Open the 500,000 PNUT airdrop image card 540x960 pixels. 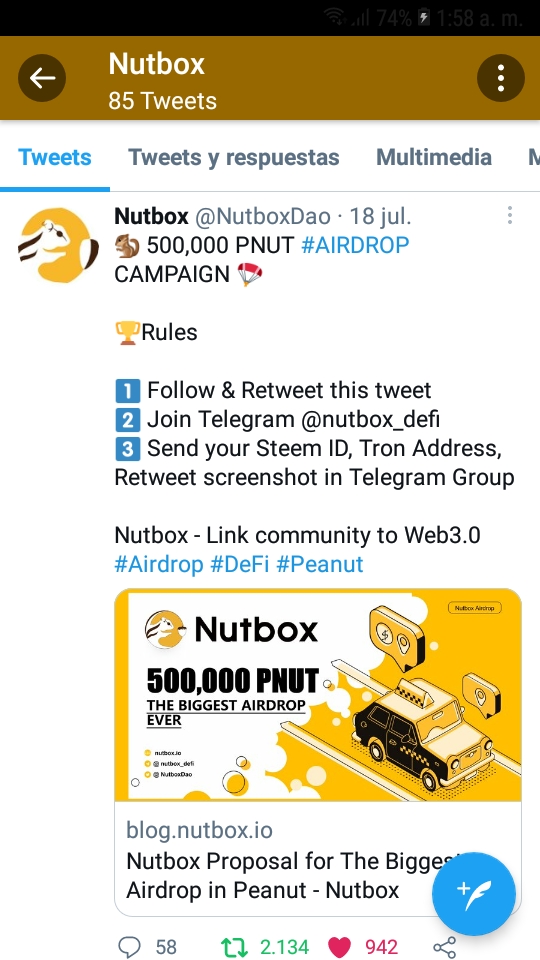(x=318, y=695)
